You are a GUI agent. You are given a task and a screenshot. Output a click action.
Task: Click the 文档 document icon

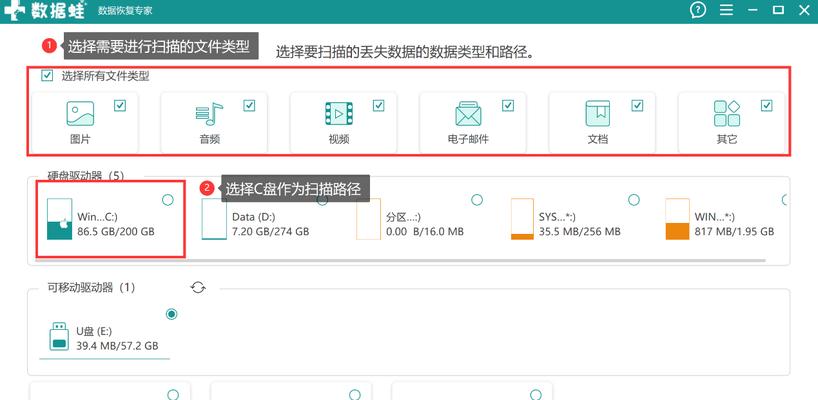click(x=597, y=114)
